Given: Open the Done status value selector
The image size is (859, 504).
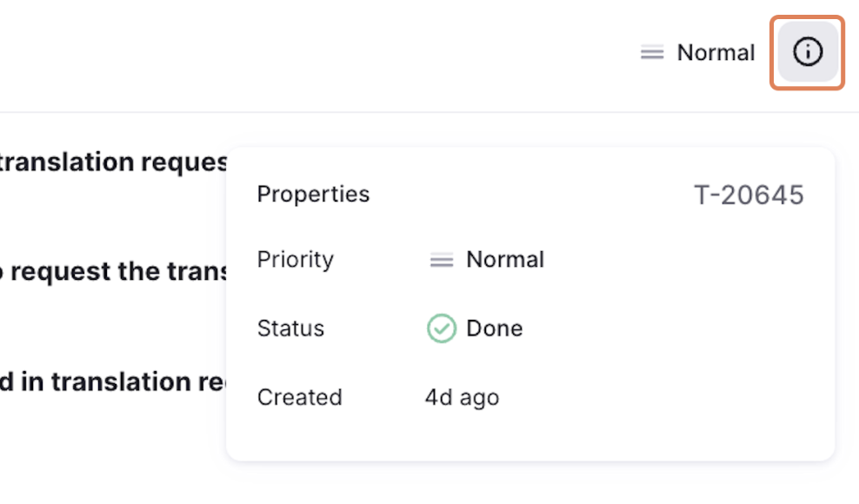Looking at the screenshot, I should tap(475, 328).
